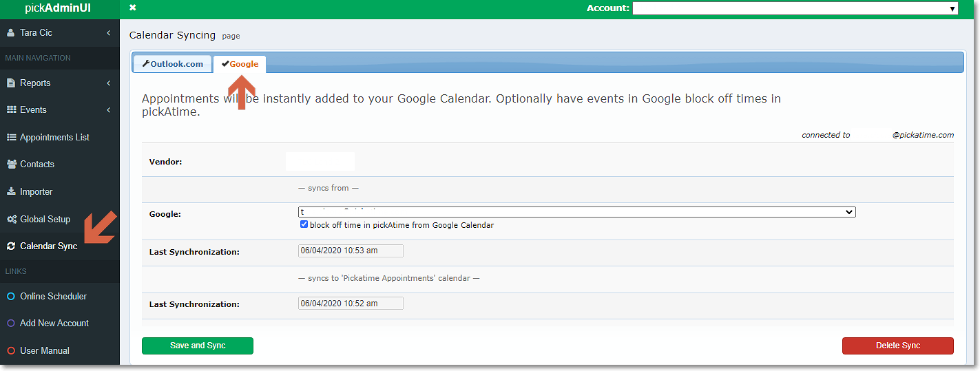Click the first Last Synchronization date field
Screen dimensions: 980x371
coord(351,251)
